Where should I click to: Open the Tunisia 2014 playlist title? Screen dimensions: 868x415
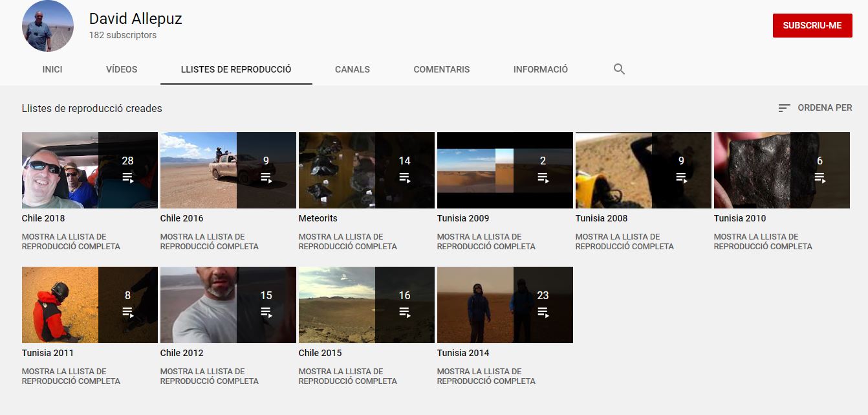pos(463,353)
